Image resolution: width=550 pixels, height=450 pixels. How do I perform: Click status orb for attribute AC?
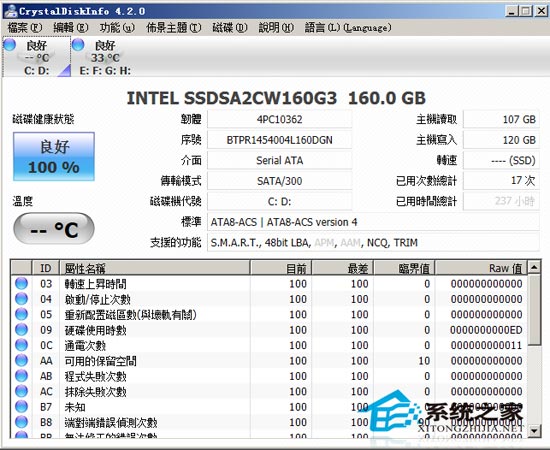pyautogui.click(x=21, y=391)
